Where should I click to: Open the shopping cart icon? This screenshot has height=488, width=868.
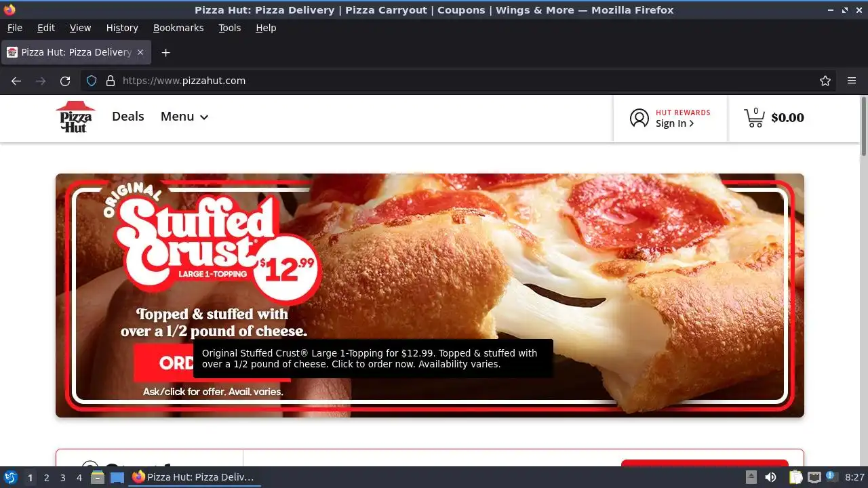(754, 117)
